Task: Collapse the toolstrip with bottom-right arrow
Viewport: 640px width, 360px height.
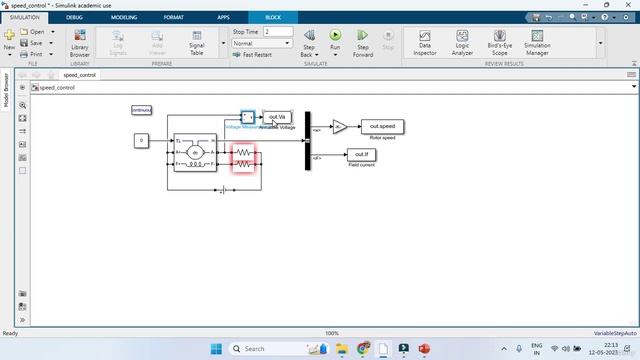Action: (x=634, y=63)
